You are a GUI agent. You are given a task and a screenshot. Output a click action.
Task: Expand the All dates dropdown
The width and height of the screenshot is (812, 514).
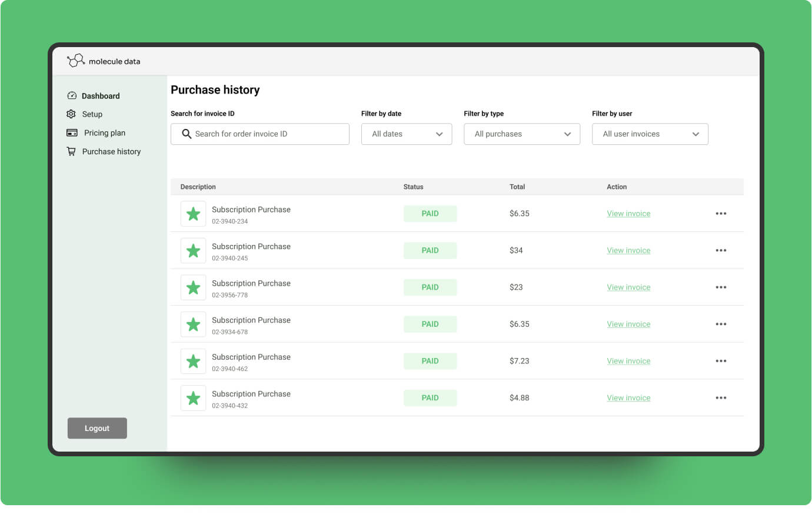click(x=406, y=134)
